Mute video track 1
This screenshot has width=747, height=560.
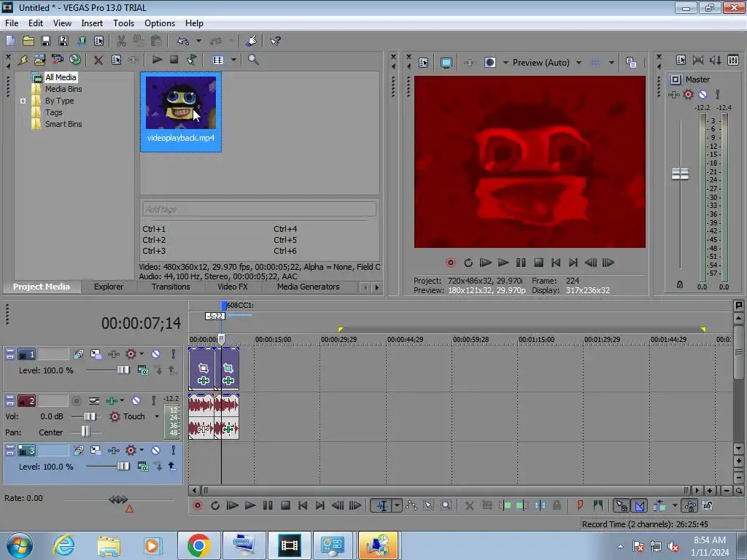click(156, 354)
